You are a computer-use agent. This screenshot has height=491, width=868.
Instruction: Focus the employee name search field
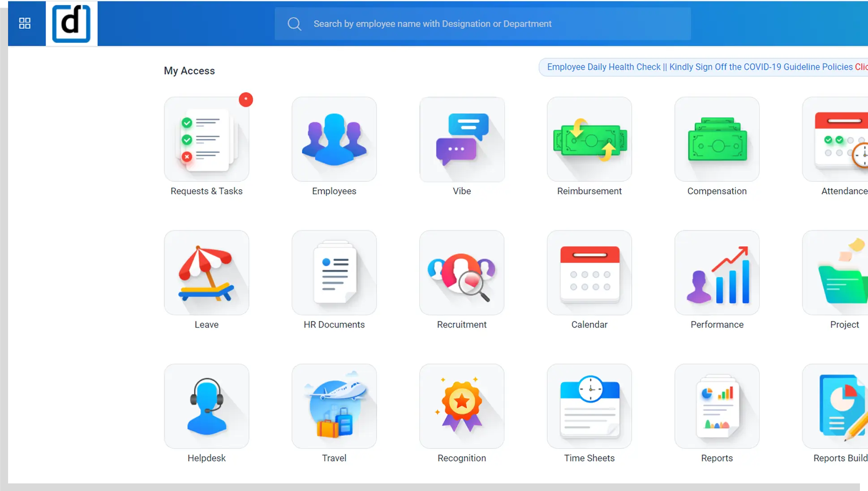coord(483,24)
